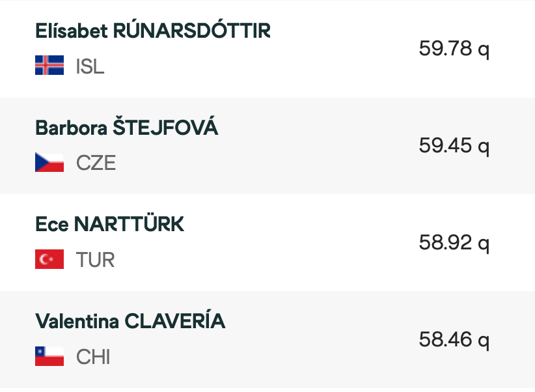Open athlete Valentina CLAVERÍA's profile
The width and height of the screenshot is (535, 392).
(130, 321)
